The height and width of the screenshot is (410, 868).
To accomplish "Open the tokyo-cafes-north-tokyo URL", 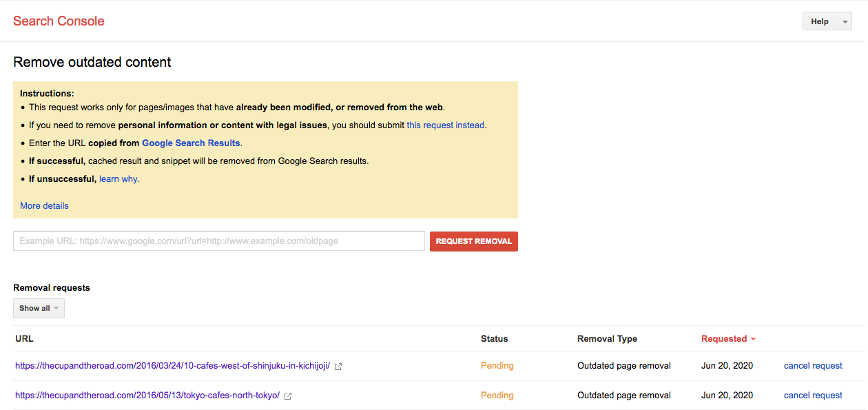I will pos(147,396).
